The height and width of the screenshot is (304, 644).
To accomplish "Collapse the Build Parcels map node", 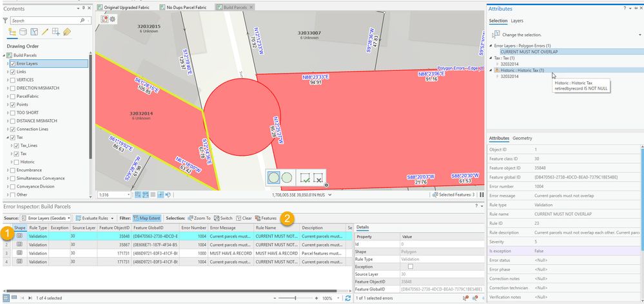I will coord(5,55).
